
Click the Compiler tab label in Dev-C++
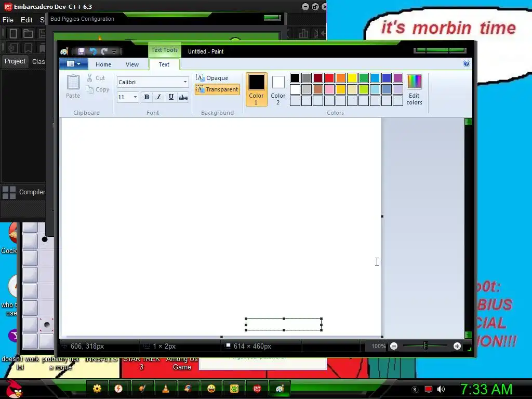point(32,192)
